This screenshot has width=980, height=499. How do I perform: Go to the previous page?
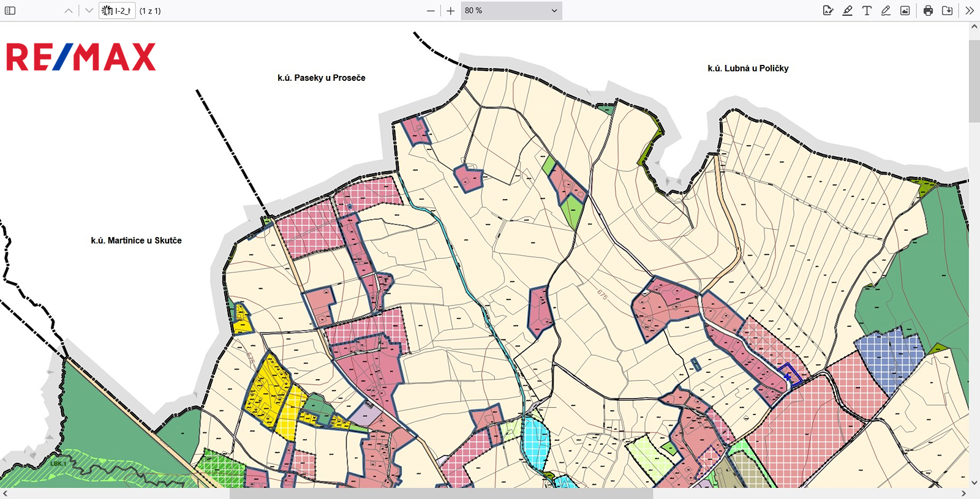69,10
